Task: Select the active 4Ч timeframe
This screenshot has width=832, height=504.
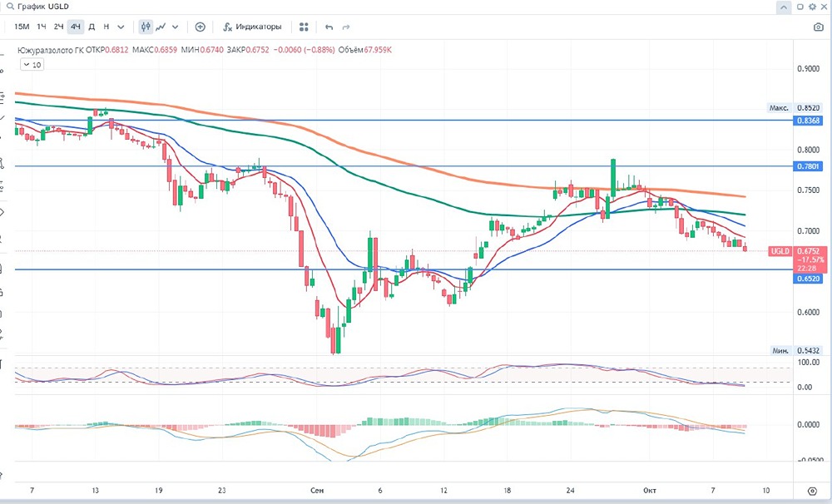Action: coord(76,27)
